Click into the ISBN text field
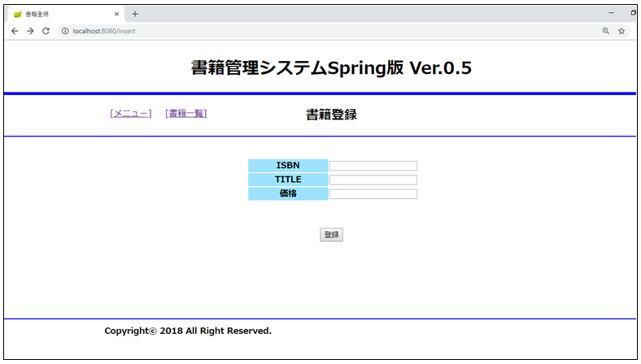Image resolution: width=641 pixels, height=364 pixels. (x=373, y=166)
